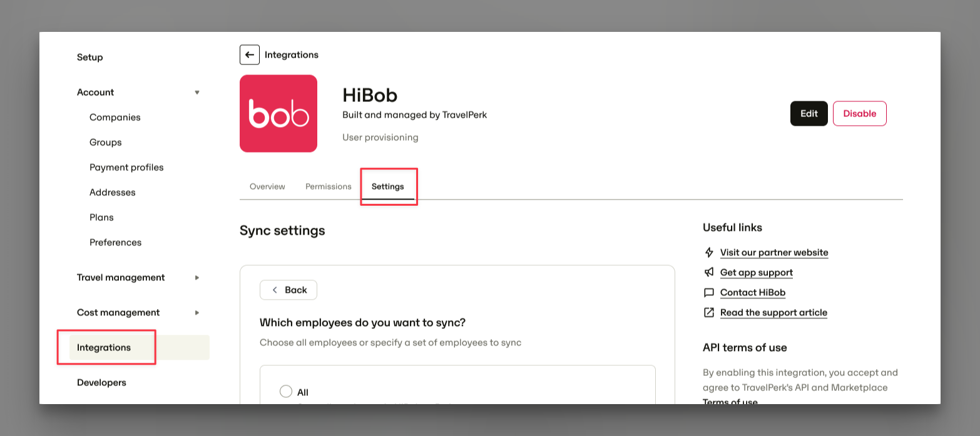Click the megaphone icon by app support
The width and height of the screenshot is (980, 436).
tap(709, 273)
